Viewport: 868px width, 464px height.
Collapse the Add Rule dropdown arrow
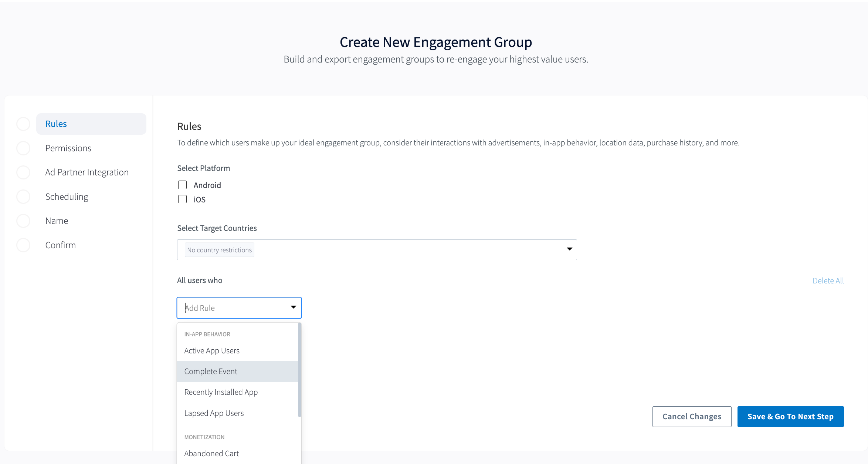pos(293,307)
